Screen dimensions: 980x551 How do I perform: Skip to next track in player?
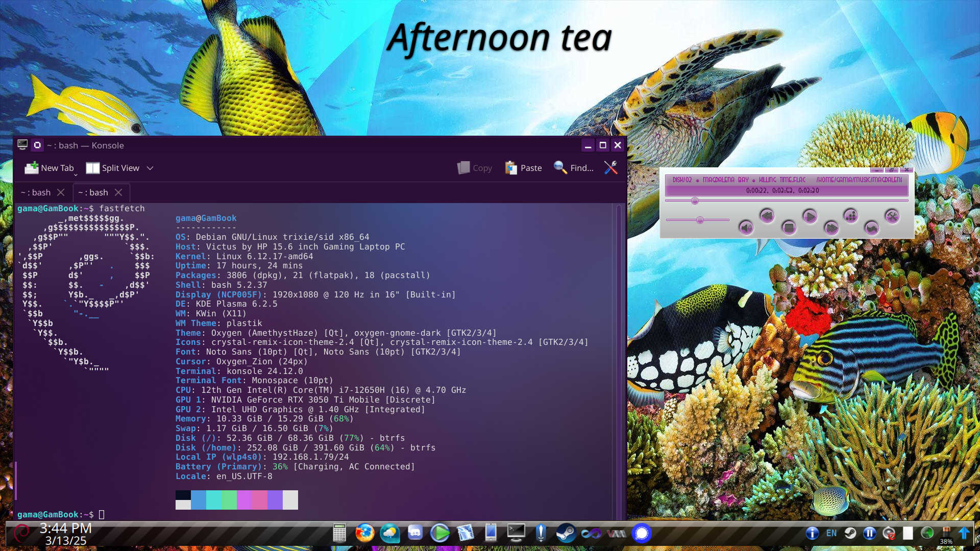(x=831, y=227)
